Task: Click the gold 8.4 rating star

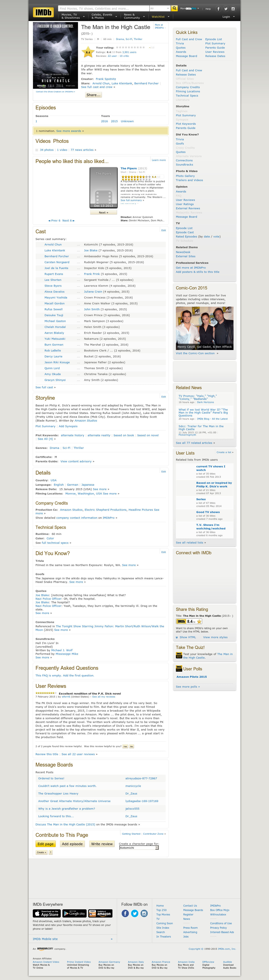Action: point(88,52)
